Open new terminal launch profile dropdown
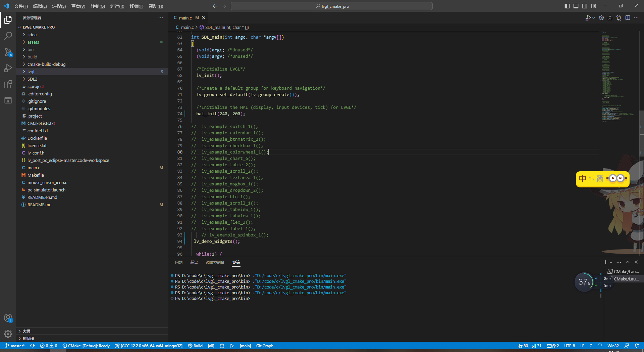This screenshot has width=644, height=352. [611, 262]
